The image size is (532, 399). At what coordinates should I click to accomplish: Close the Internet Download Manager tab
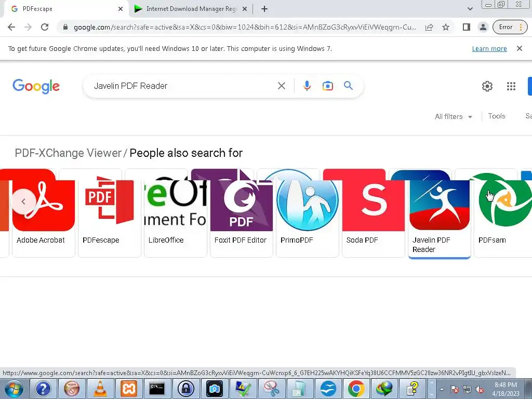245,9
